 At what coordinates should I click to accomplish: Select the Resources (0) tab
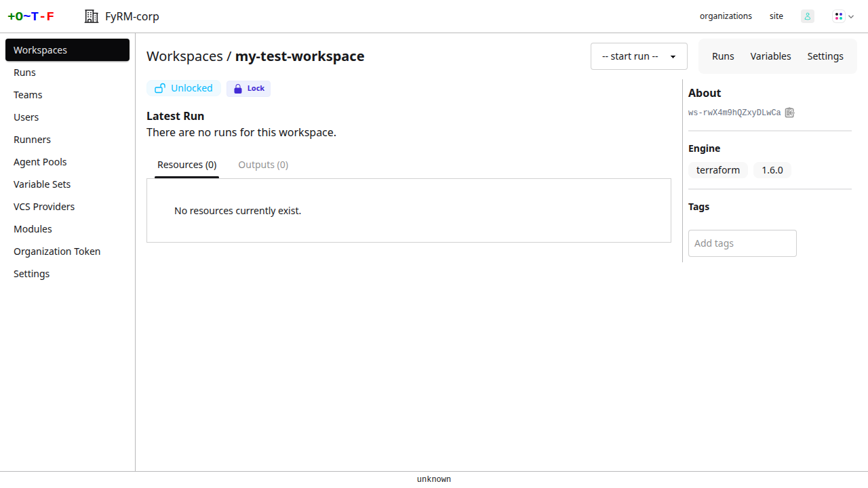(186, 165)
